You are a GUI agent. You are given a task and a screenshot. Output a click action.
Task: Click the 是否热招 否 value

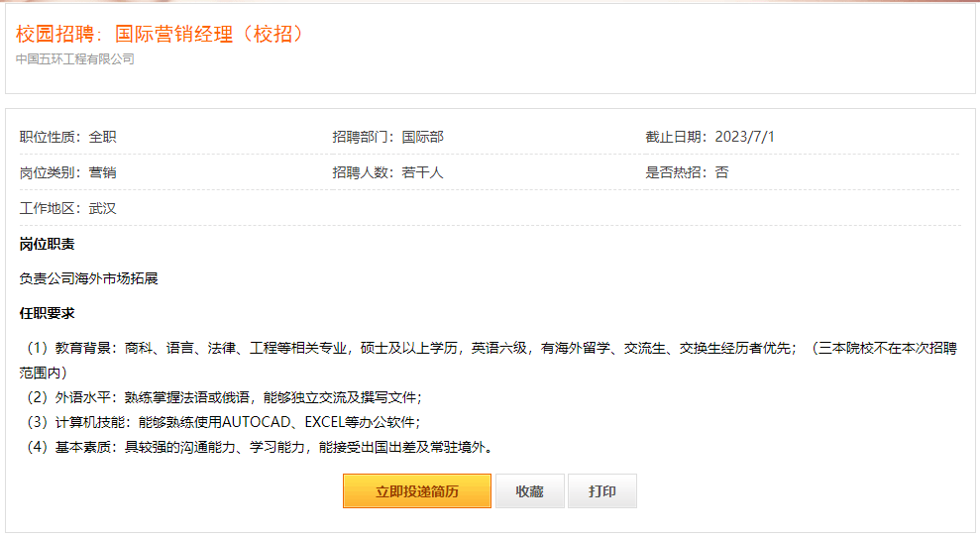pos(722,172)
